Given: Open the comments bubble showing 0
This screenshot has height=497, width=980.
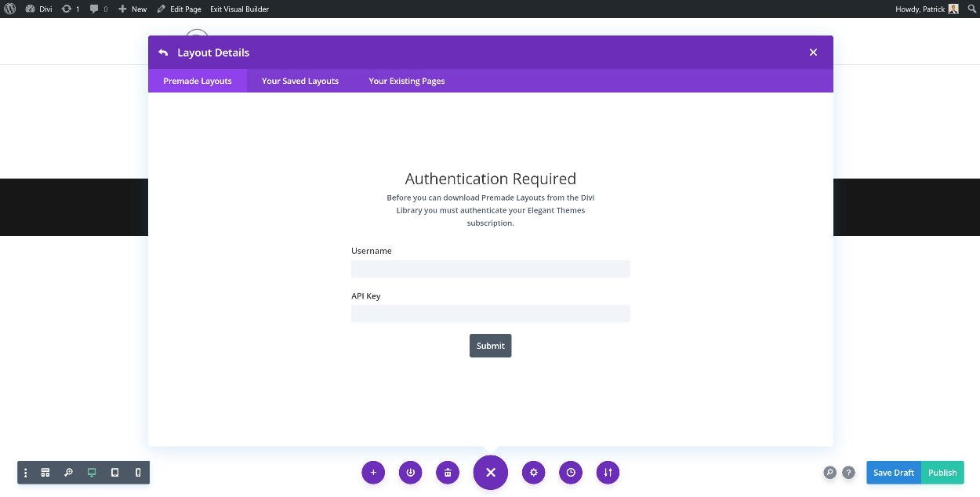Looking at the screenshot, I should tap(99, 9).
